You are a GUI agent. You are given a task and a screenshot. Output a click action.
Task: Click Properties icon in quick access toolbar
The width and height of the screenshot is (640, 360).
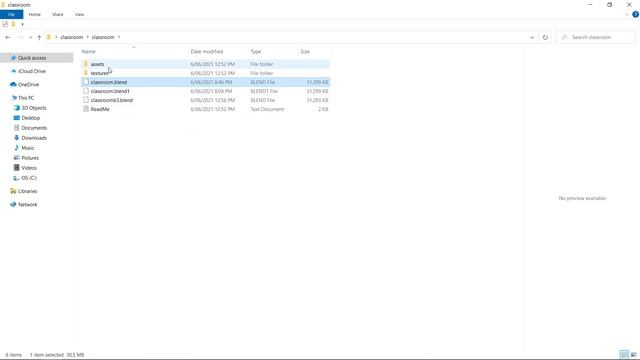[5, 24]
